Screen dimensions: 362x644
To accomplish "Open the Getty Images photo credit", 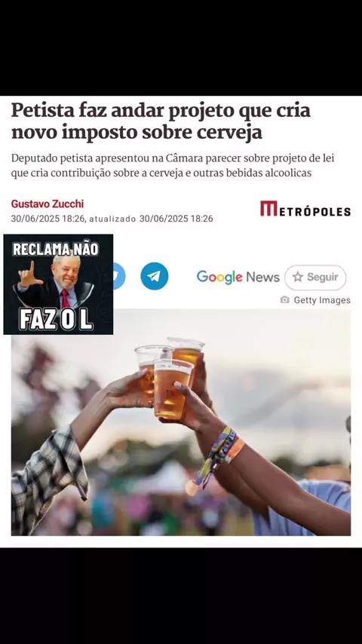I will [x=322, y=300].
